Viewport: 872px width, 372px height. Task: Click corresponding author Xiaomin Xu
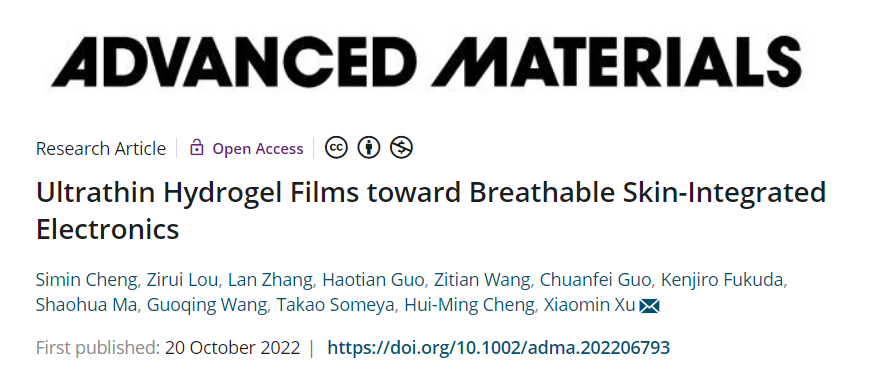(590, 305)
